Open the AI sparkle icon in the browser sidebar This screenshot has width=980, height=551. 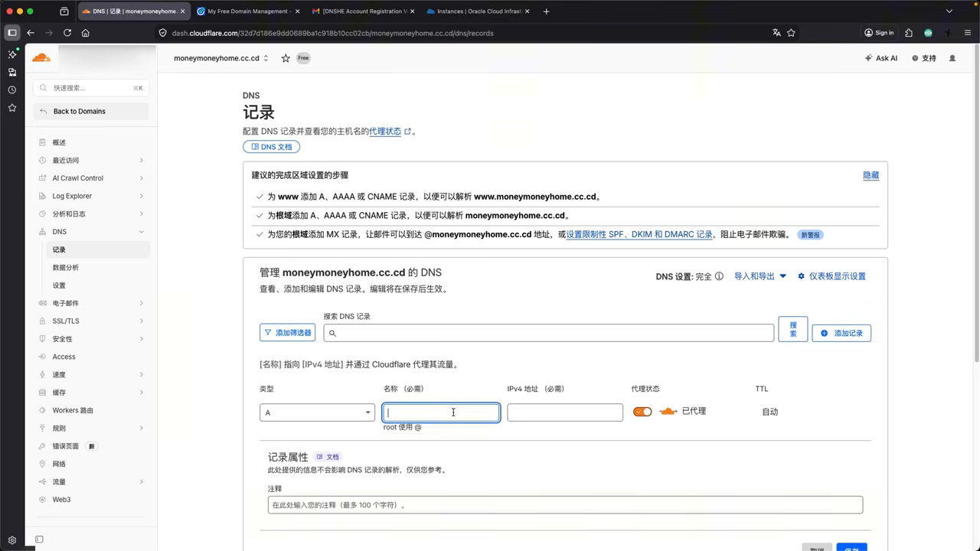point(11,54)
